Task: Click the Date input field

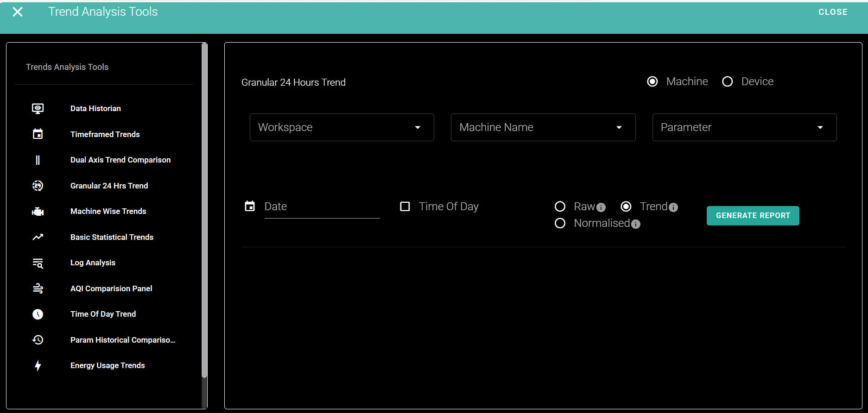Action: click(x=322, y=207)
